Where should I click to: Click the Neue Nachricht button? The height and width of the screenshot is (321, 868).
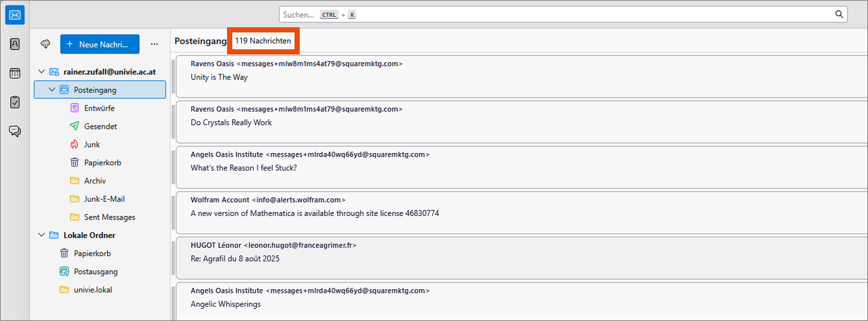coord(100,44)
